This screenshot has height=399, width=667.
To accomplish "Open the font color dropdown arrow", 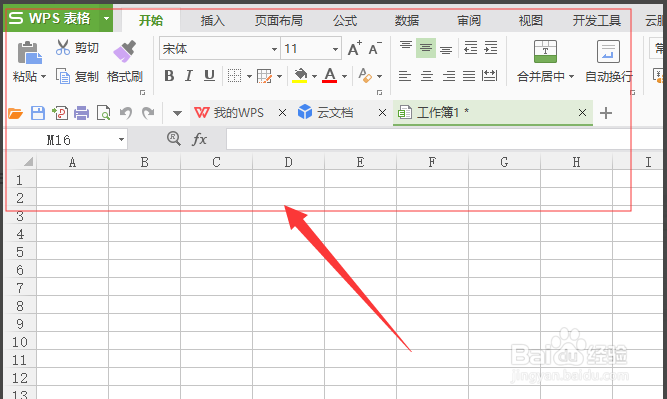I will 345,77.
